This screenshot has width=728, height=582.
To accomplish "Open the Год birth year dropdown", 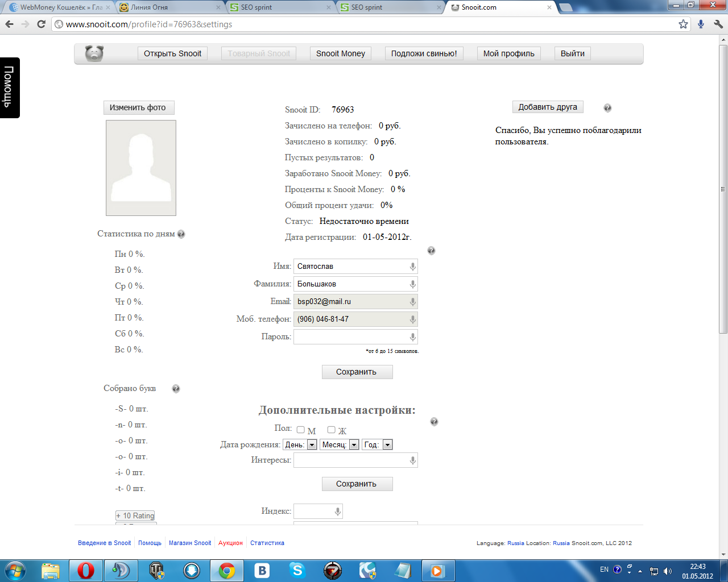I will click(377, 444).
